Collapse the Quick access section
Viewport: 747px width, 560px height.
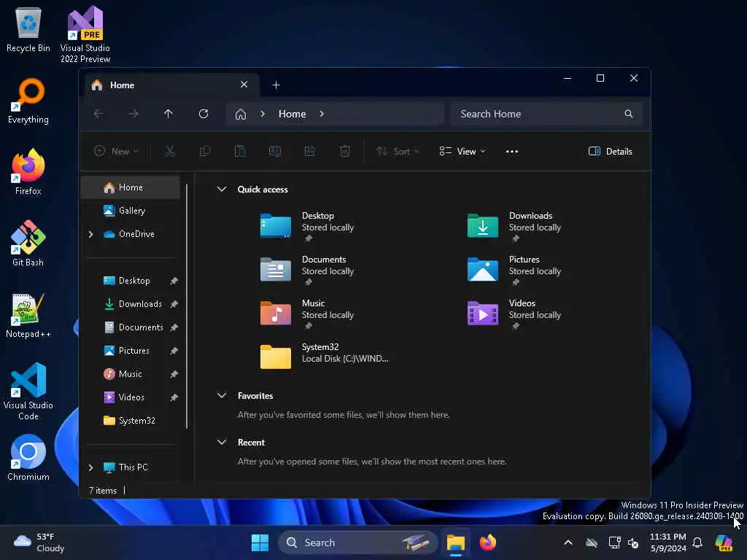[x=222, y=189]
